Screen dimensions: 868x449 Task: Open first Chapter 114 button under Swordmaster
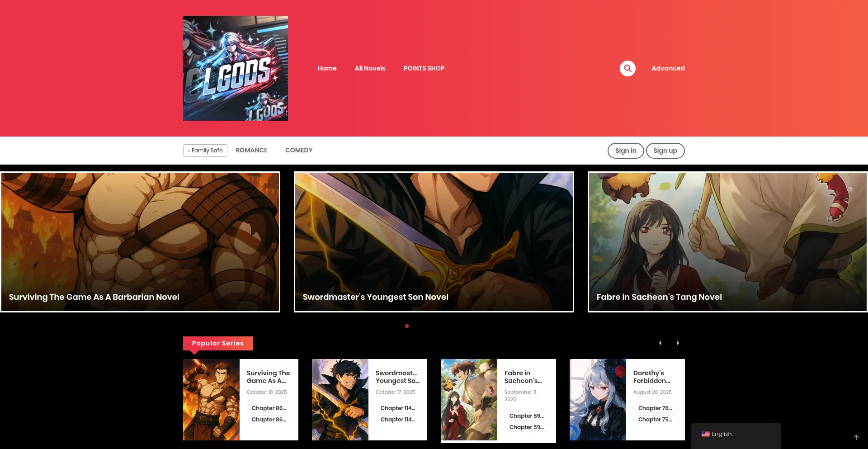click(398, 408)
